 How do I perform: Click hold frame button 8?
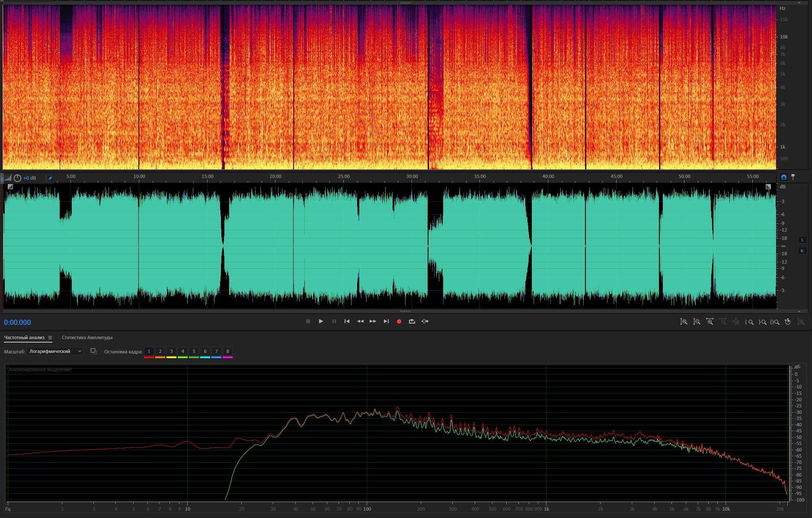click(227, 352)
